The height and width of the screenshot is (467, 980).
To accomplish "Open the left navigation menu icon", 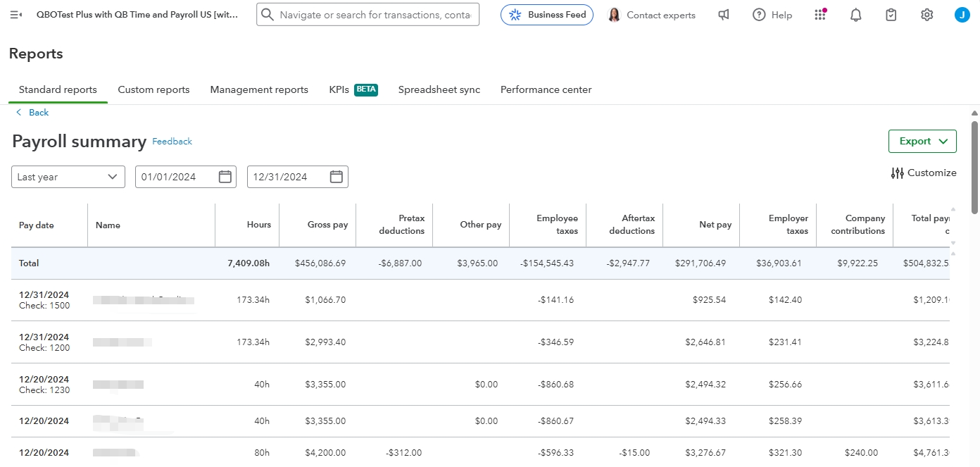I will [16, 15].
